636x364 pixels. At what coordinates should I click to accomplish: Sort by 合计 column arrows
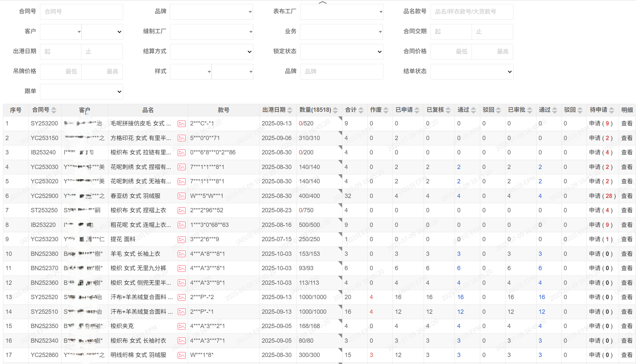pos(361,110)
